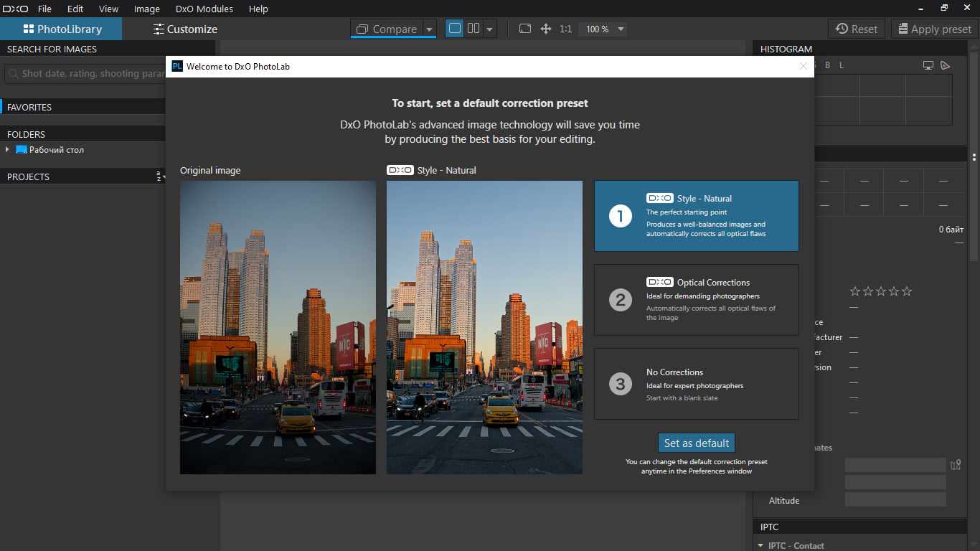The width and height of the screenshot is (980, 551).
Task: Click the fit-to-screen icon
Action: coord(525,29)
